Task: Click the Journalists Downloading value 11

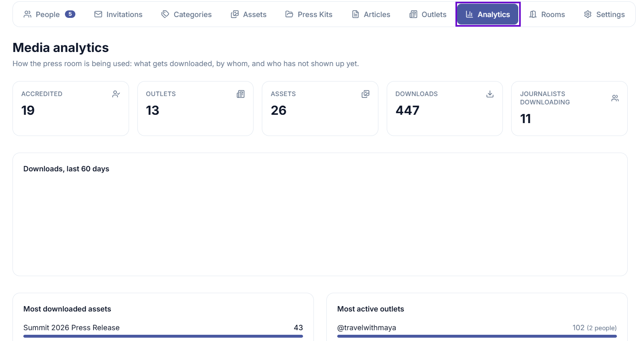Action: click(x=525, y=119)
